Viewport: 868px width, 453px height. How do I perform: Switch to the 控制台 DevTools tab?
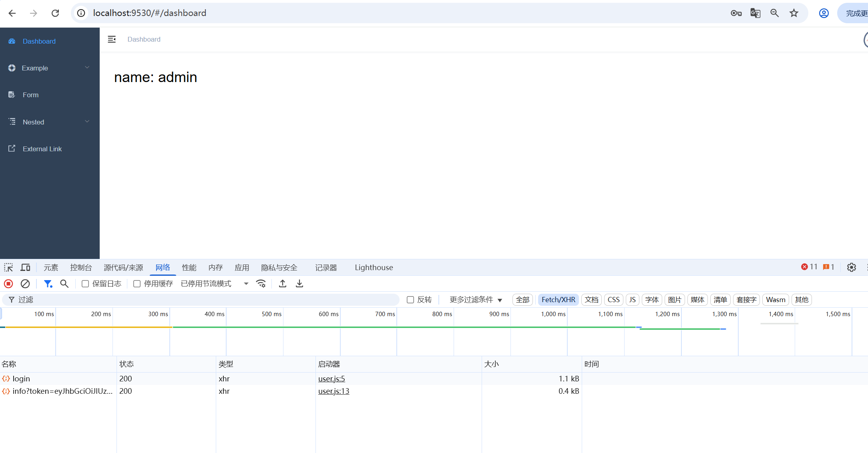tap(81, 267)
